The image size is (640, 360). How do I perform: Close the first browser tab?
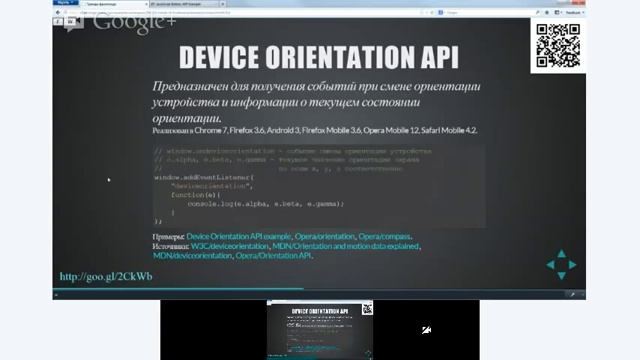point(146,4)
